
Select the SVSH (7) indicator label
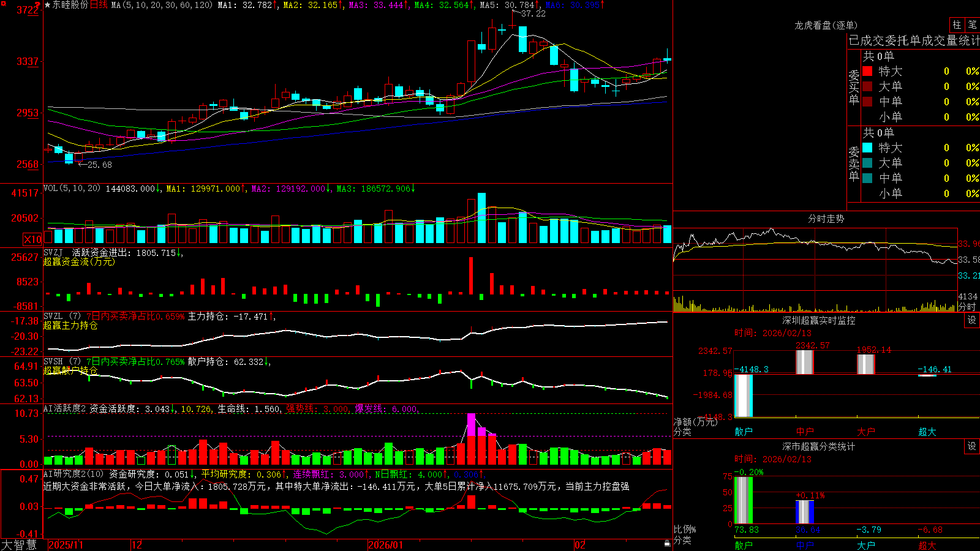[x=62, y=361]
